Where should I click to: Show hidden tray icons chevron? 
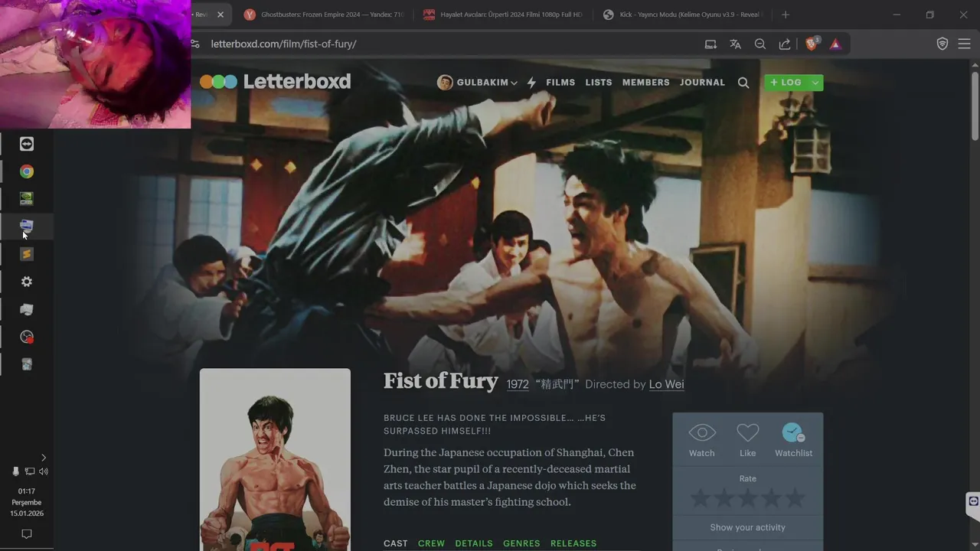coord(43,458)
